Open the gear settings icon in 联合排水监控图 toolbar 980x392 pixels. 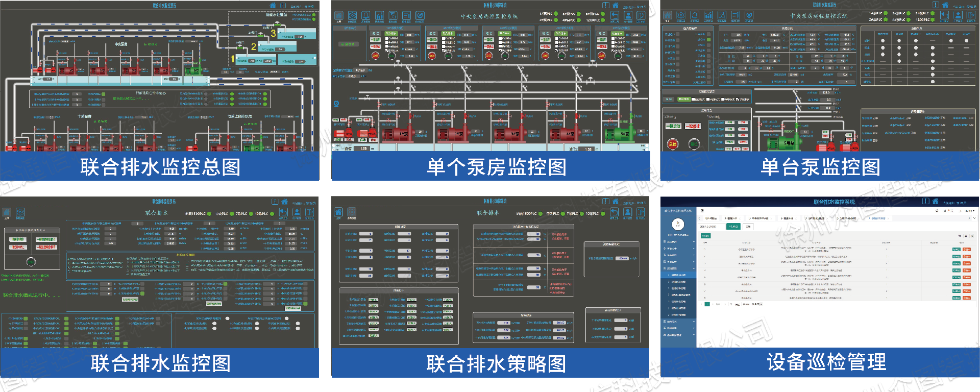pyautogui.click(x=20, y=212)
